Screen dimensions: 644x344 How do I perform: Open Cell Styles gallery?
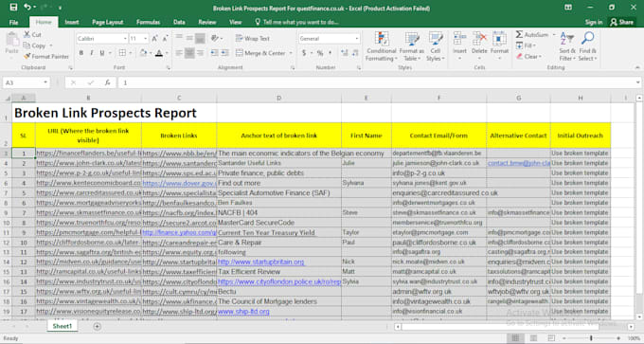[x=436, y=46]
